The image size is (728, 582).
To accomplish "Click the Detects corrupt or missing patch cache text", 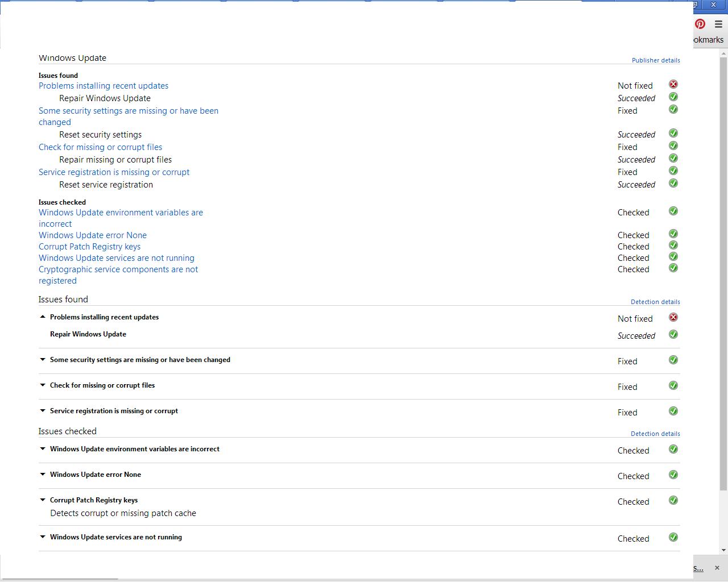I will 123,513.
